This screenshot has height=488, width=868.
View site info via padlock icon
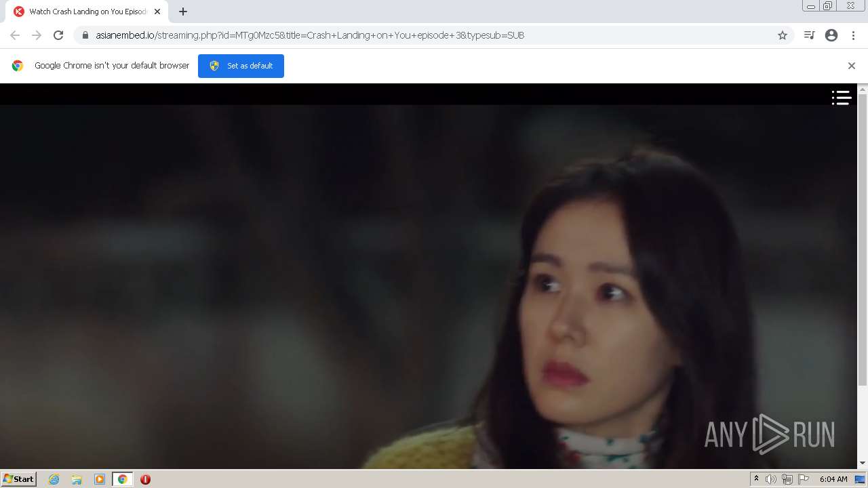click(x=85, y=35)
